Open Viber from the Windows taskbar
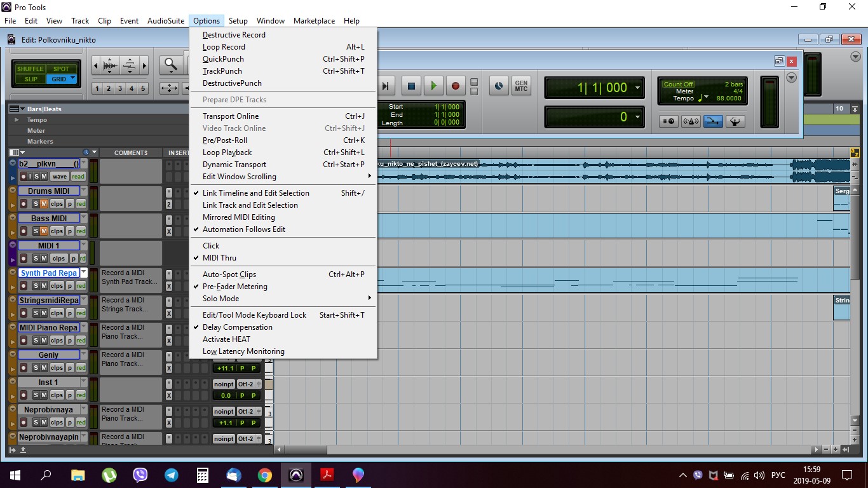 pos(140,475)
